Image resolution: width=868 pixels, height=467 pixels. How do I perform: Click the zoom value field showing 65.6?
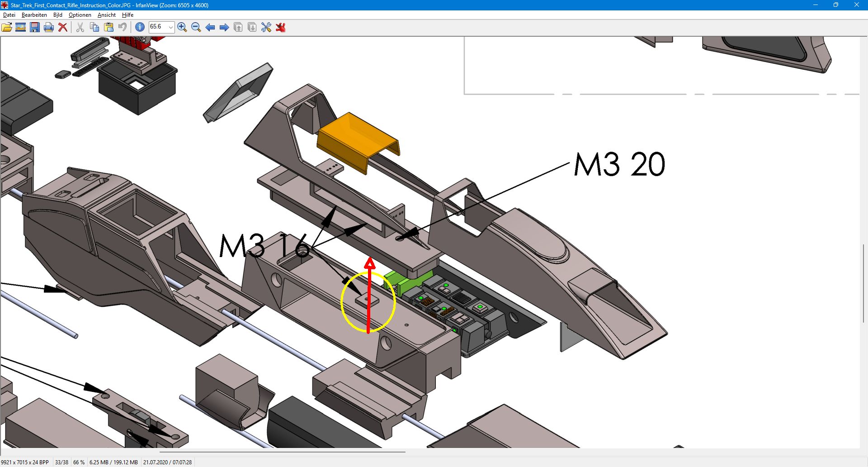coord(158,27)
